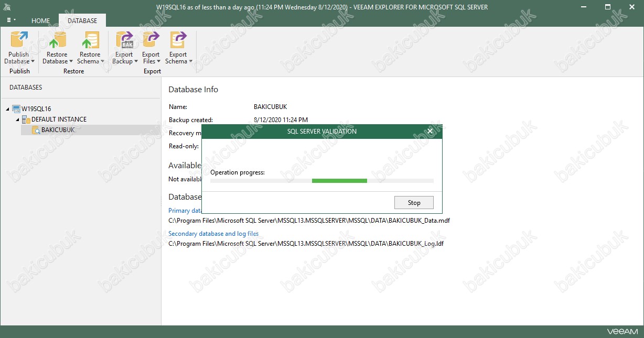Image resolution: width=644 pixels, height=338 pixels.
Task: Click the Export Files icon
Action: coord(151,40)
